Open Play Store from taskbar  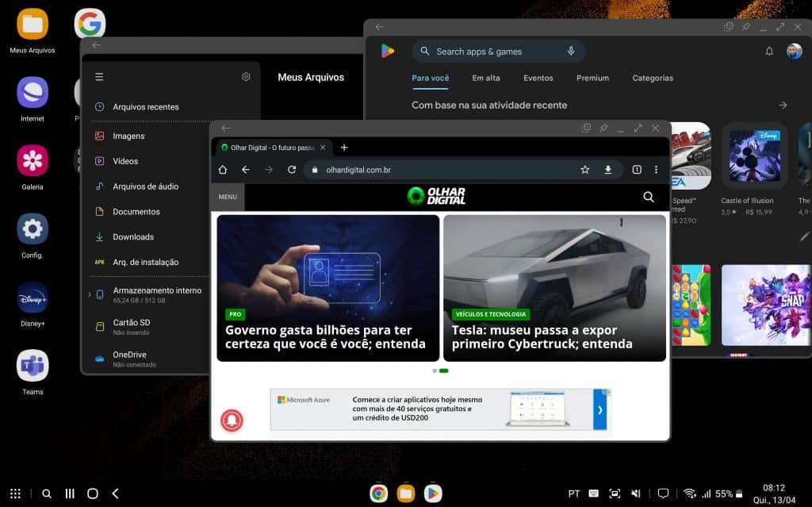point(433,494)
